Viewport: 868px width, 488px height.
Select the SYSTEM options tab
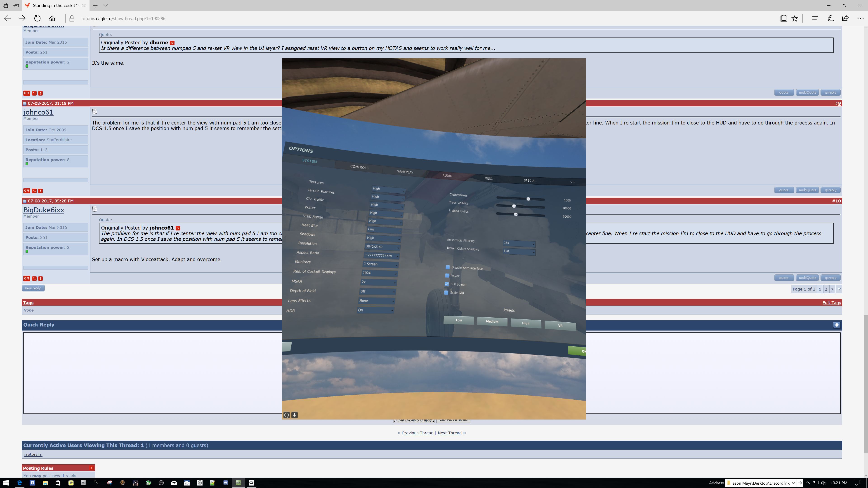309,161
